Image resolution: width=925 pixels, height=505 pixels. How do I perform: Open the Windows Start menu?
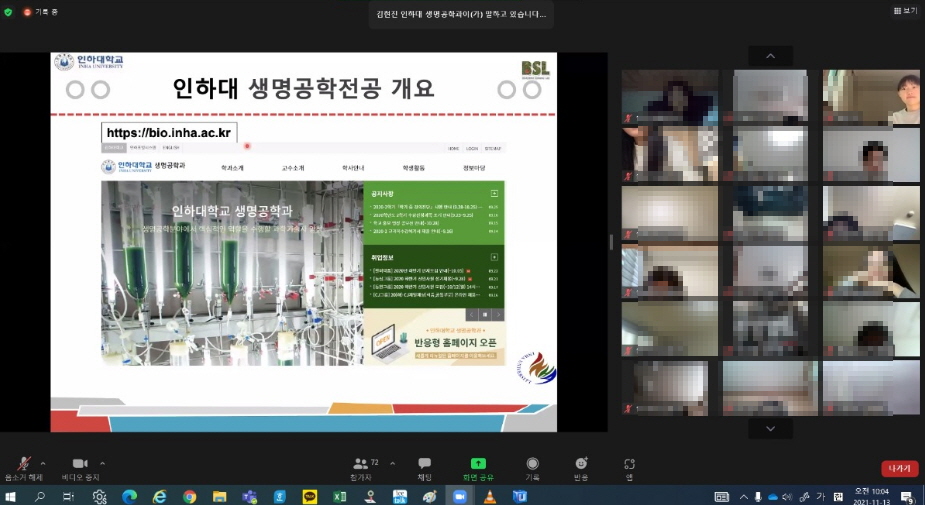[x=10, y=497]
